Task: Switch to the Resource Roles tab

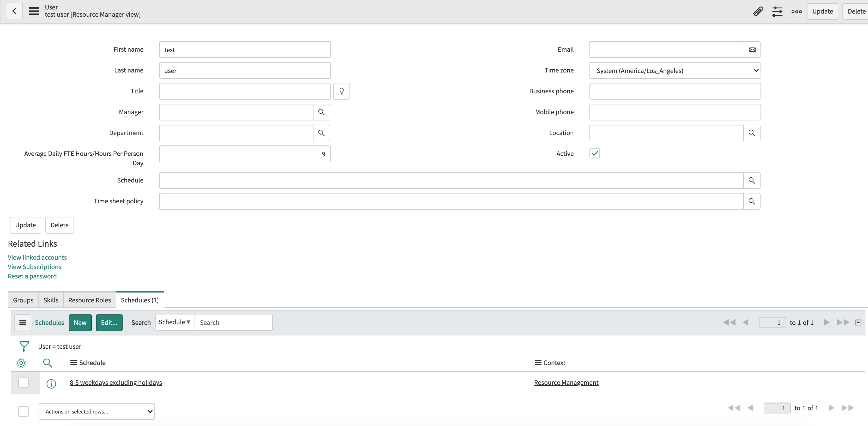Action: (89, 300)
